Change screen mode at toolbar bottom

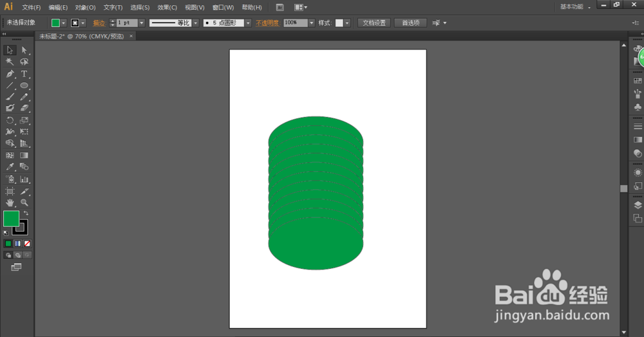pos(16,268)
